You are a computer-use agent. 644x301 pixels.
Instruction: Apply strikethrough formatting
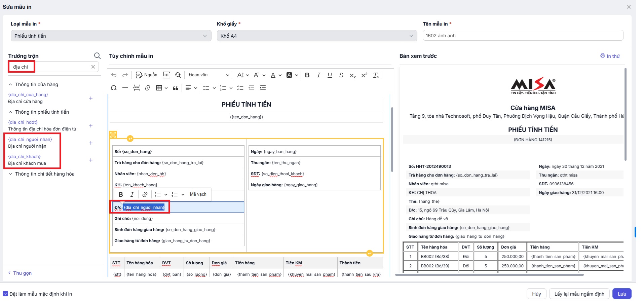(x=341, y=75)
